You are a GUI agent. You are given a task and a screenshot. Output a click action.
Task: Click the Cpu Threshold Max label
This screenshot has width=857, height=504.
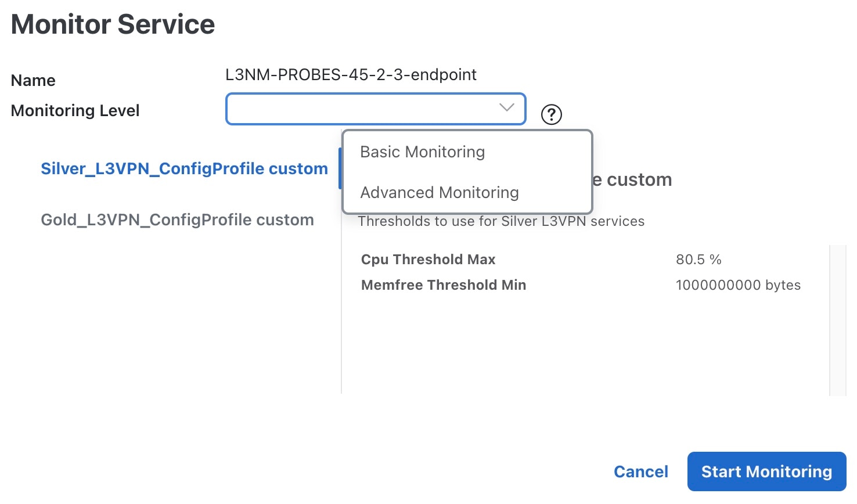[428, 260]
